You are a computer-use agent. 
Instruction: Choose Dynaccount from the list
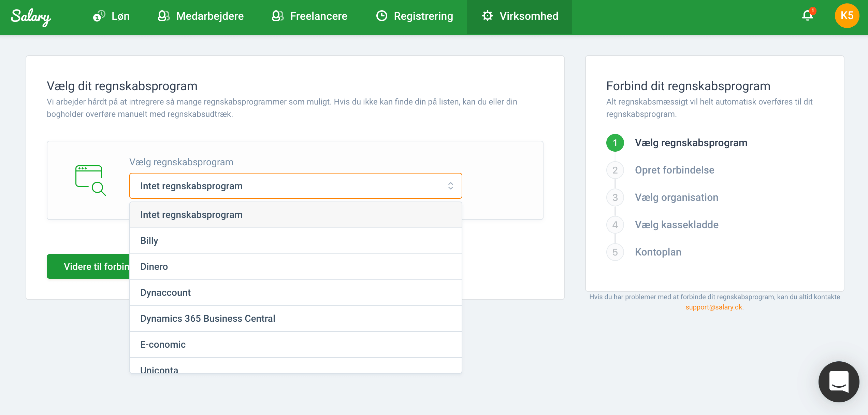pos(295,293)
